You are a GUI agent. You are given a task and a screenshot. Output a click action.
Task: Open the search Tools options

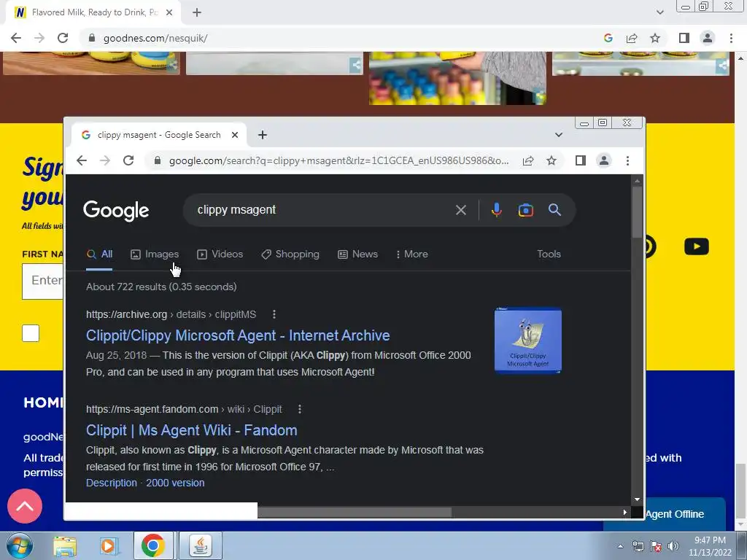tap(549, 254)
